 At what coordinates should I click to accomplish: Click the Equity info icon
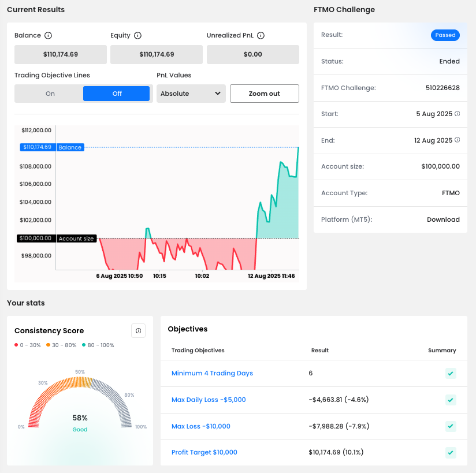point(138,36)
